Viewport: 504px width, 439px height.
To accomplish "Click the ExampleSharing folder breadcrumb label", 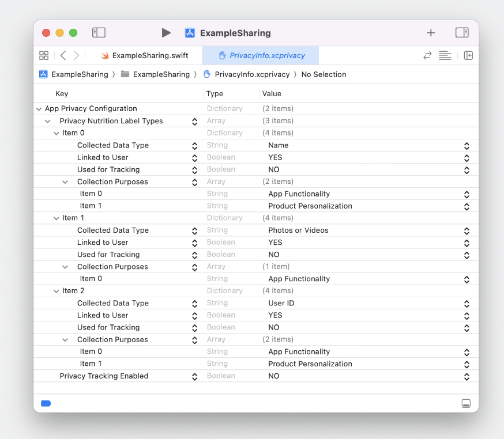I will (161, 74).
